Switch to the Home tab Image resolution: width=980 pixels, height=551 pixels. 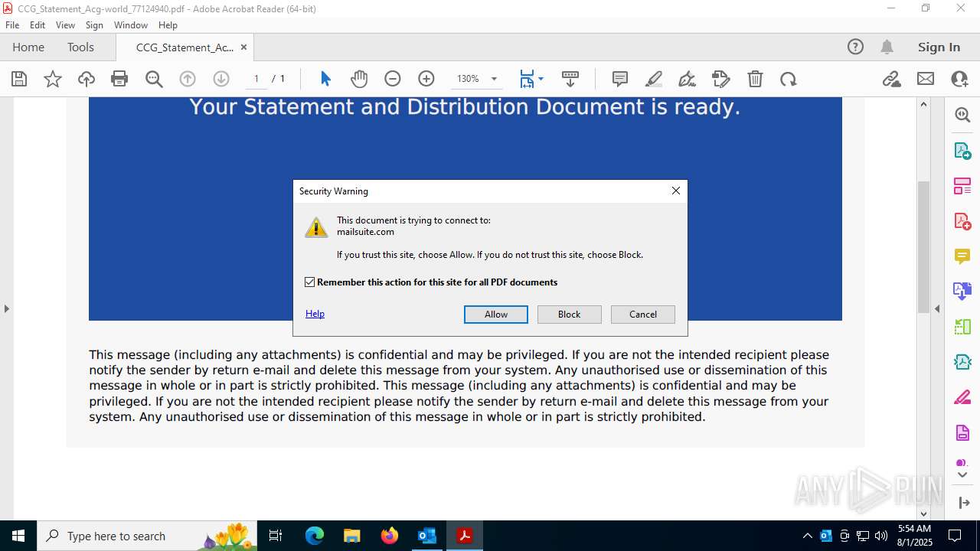(28, 47)
